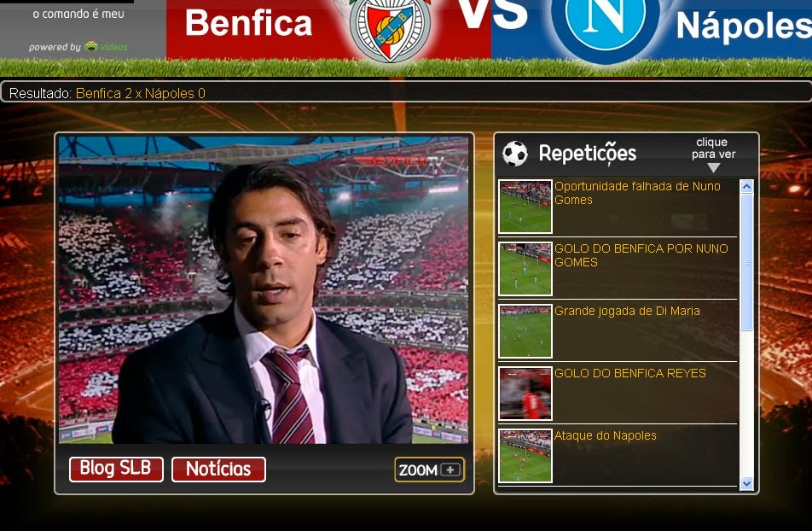Open thumbnail of Ataque do Napoles
This screenshot has height=531, width=812.
[525, 455]
